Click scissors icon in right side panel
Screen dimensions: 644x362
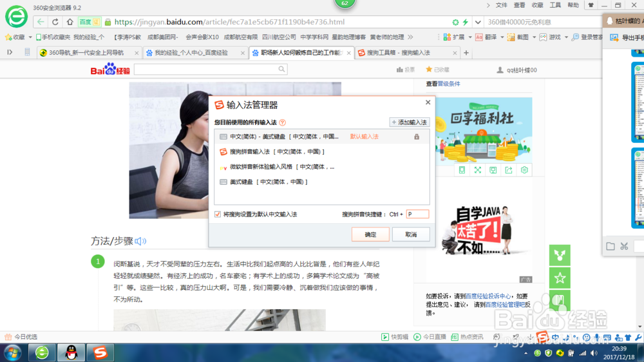[x=624, y=246]
